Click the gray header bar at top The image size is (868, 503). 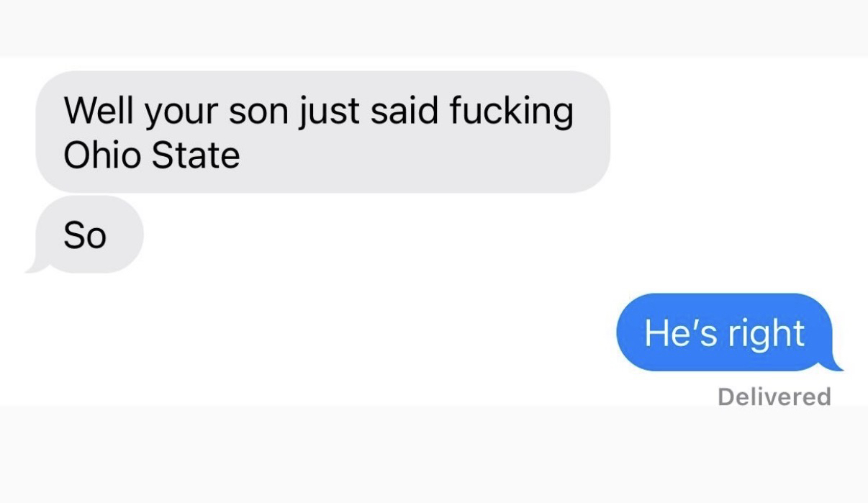click(434, 27)
